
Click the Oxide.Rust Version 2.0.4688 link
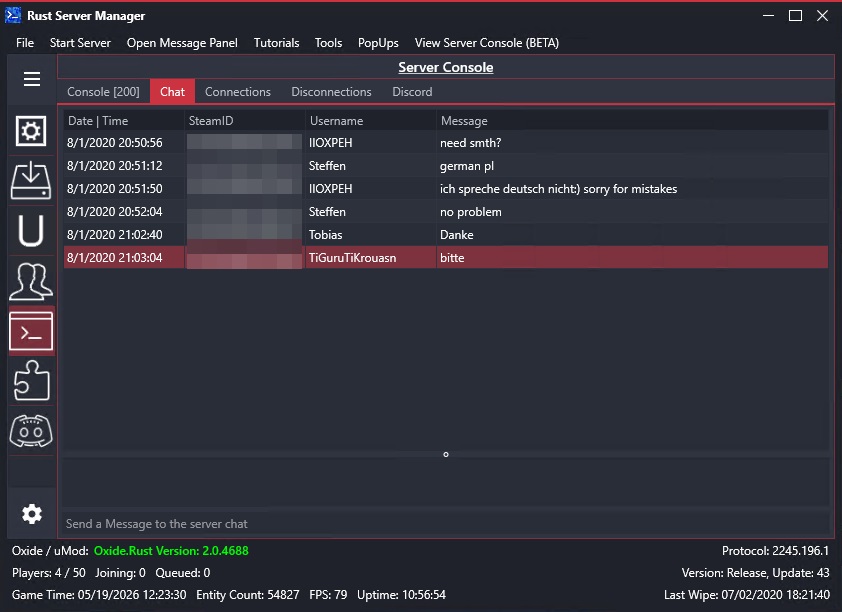pyautogui.click(x=170, y=550)
